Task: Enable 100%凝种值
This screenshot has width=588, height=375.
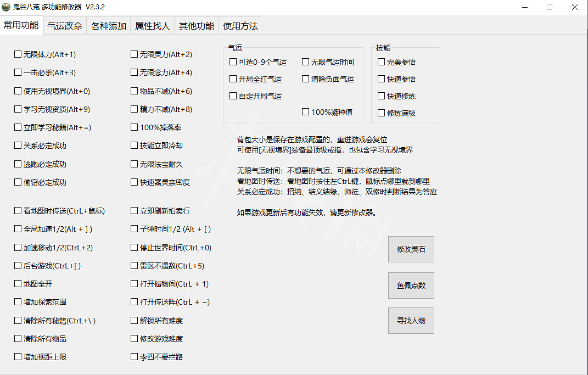Action: point(305,113)
